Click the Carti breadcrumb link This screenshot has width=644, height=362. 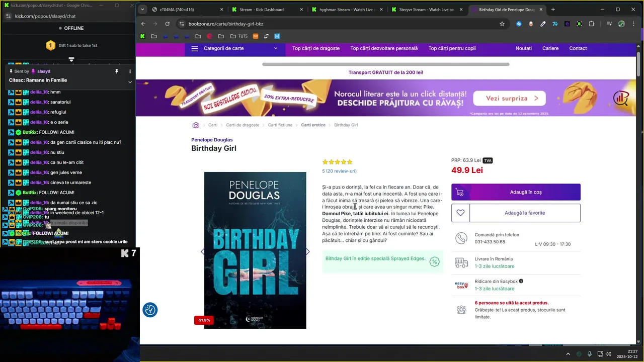tap(213, 125)
